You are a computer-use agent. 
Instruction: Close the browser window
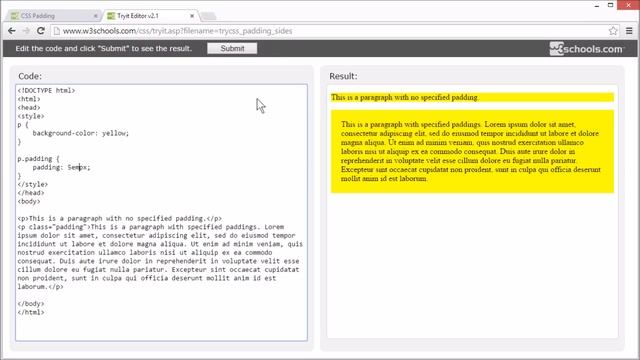point(629,5)
